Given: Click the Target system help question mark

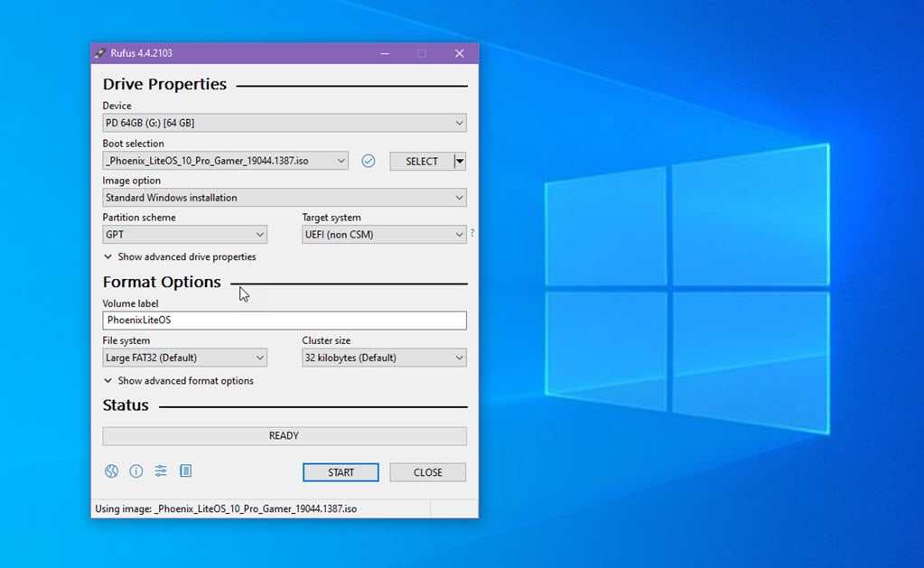Looking at the screenshot, I should click(472, 233).
